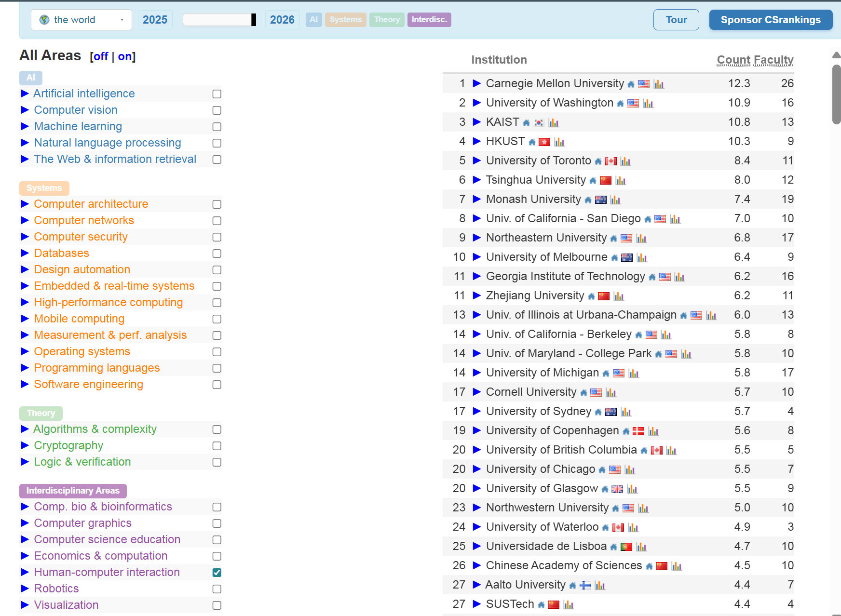
Task: Open the region dropdown showing 'the world'
Action: [x=81, y=20]
